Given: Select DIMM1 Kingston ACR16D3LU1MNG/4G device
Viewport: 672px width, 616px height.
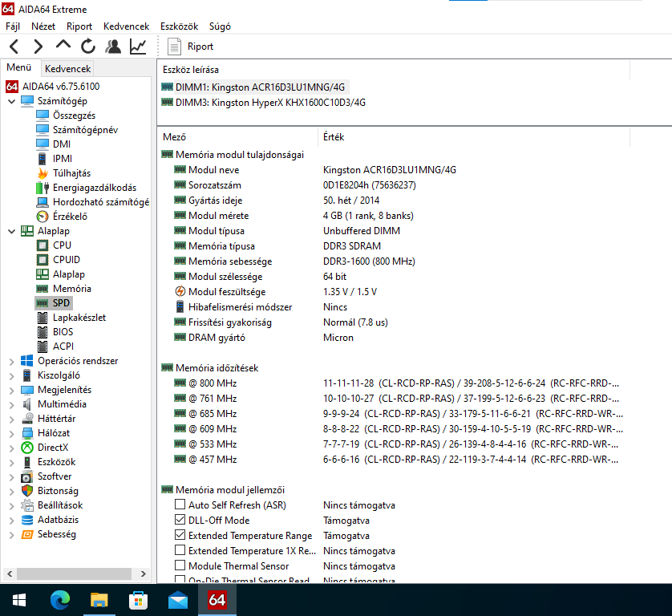Looking at the screenshot, I should 260,87.
